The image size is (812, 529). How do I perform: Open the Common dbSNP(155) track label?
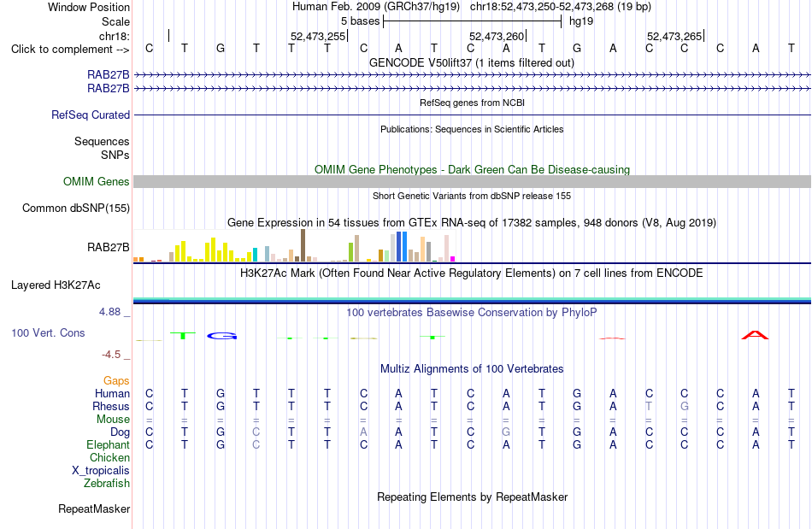[76, 208]
